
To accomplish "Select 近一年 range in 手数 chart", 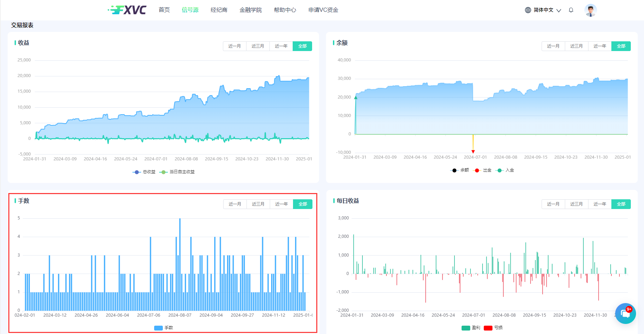I will click(x=281, y=204).
